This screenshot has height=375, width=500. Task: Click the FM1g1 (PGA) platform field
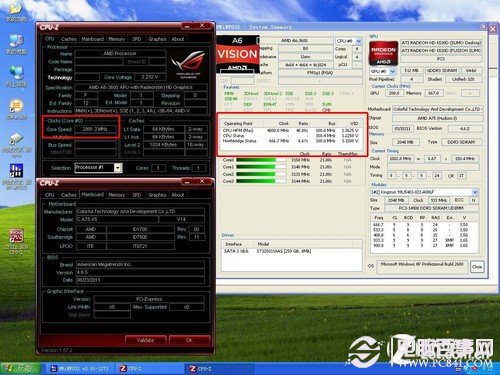pyautogui.click(x=320, y=73)
